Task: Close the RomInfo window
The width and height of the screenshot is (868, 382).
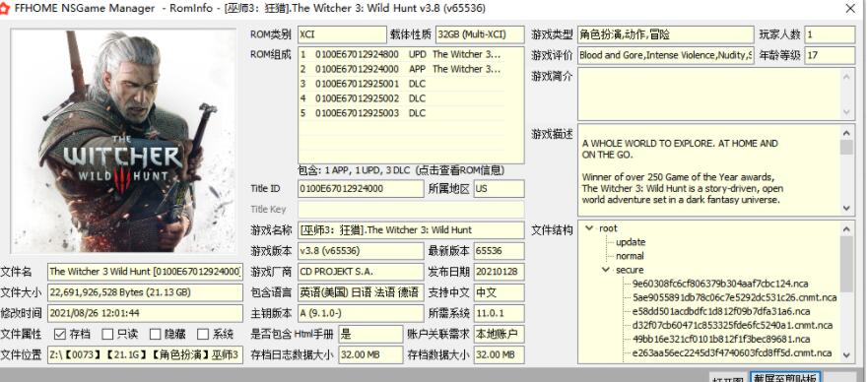Action: (x=850, y=8)
